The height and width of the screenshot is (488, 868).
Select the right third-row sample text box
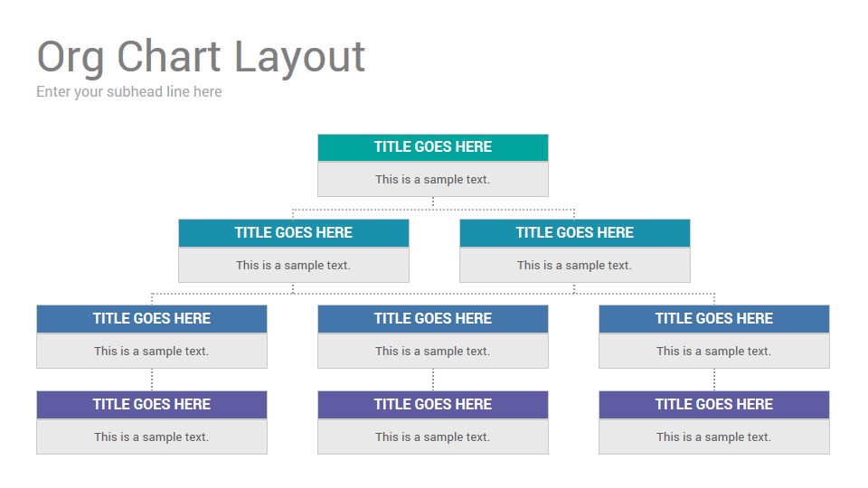tap(714, 351)
